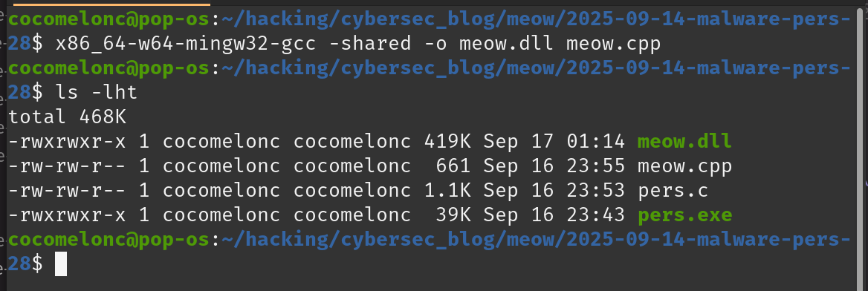Click the green pers.exe filename
Viewport: 868px width, 291px height.
click(x=684, y=215)
